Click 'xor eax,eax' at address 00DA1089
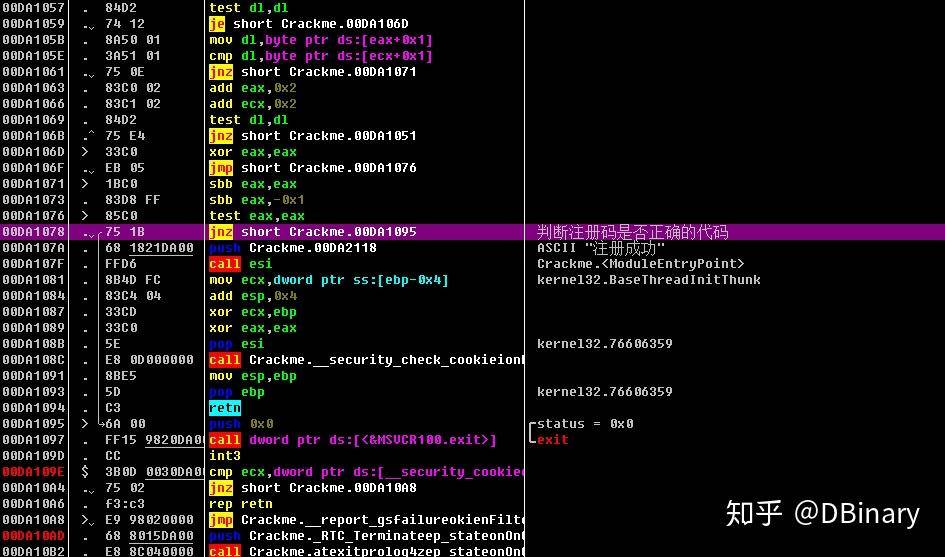 (x=253, y=328)
